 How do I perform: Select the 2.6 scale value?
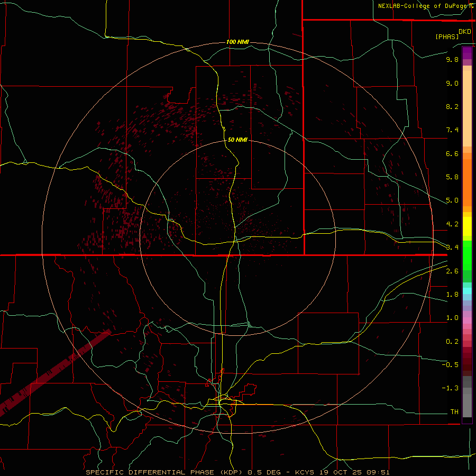click(x=452, y=271)
